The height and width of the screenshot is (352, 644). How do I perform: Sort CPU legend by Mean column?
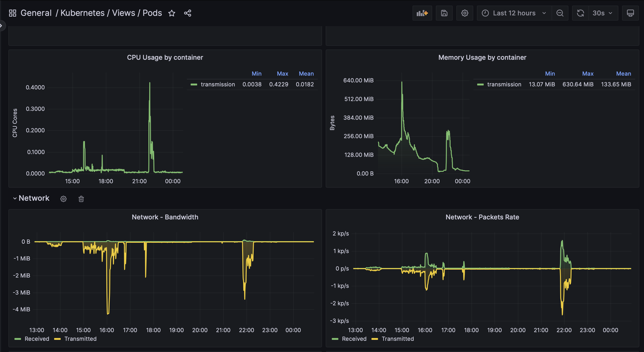click(x=306, y=74)
